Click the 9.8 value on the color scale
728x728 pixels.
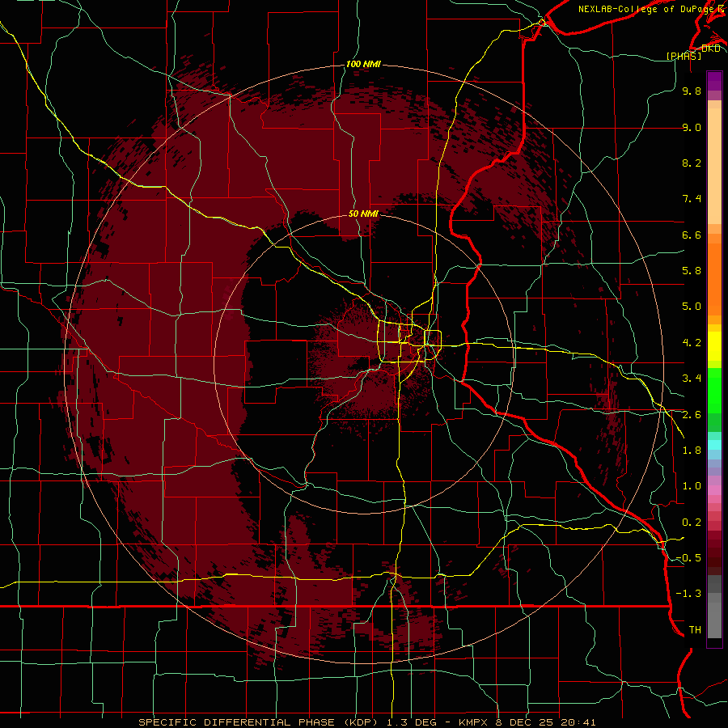coord(692,91)
